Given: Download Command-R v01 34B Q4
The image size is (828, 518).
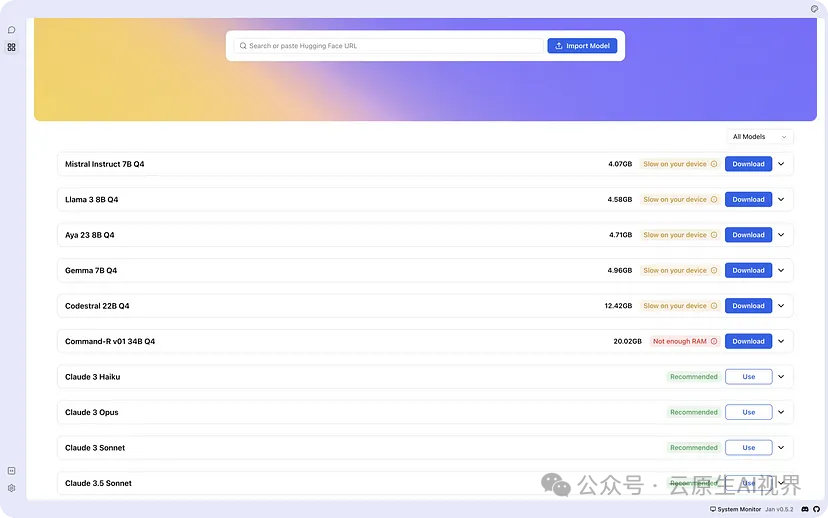Looking at the screenshot, I should 748,341.
